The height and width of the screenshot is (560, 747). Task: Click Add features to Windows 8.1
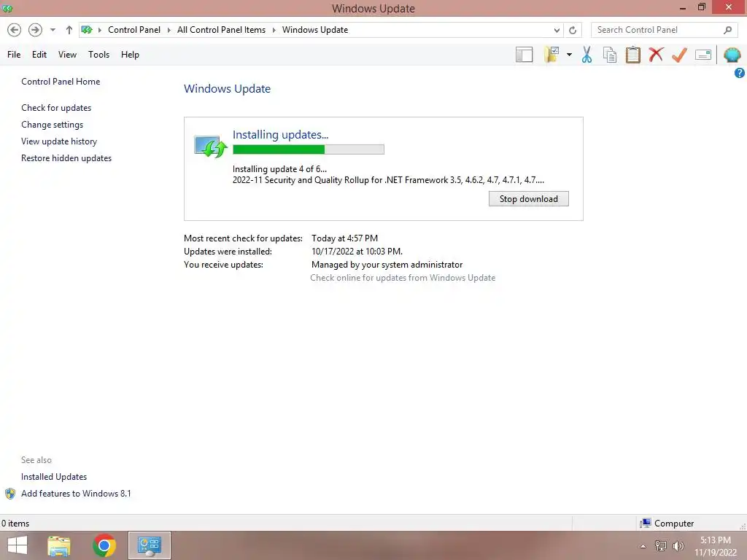click(76, 494)
